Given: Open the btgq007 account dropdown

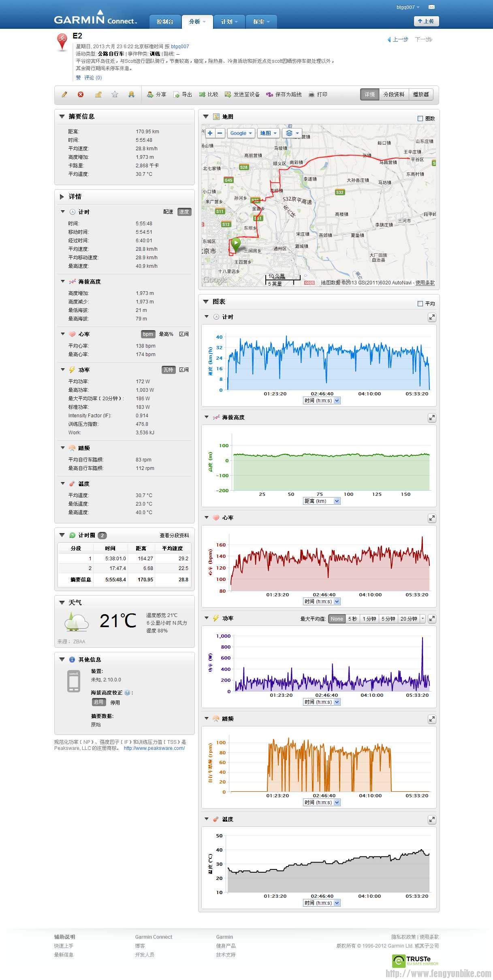Looking at the screenshot, I should (x=408, y=7).
